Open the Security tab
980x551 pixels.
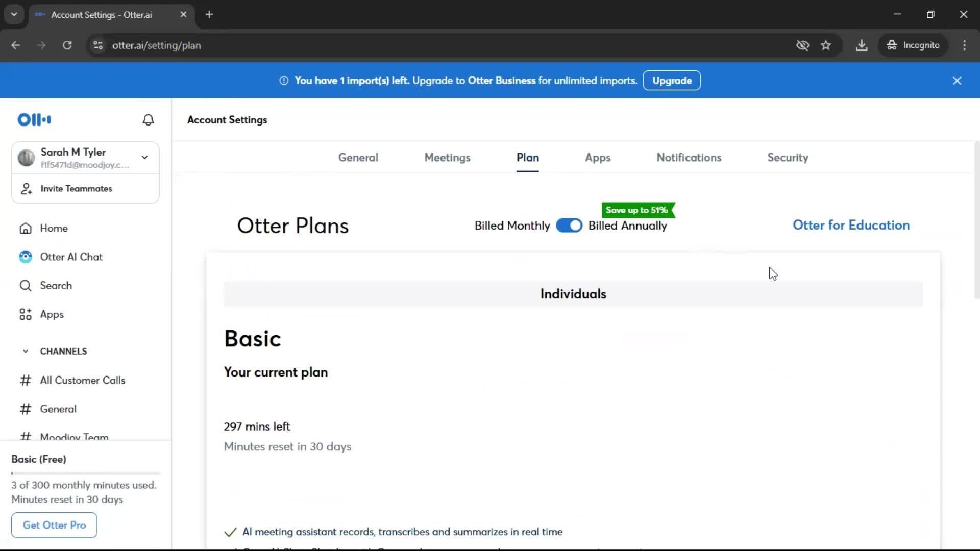(x=788, y=158)
